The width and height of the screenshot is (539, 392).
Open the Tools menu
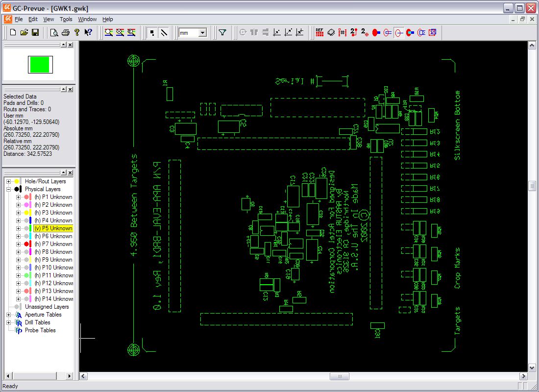[x=66, y=19]
